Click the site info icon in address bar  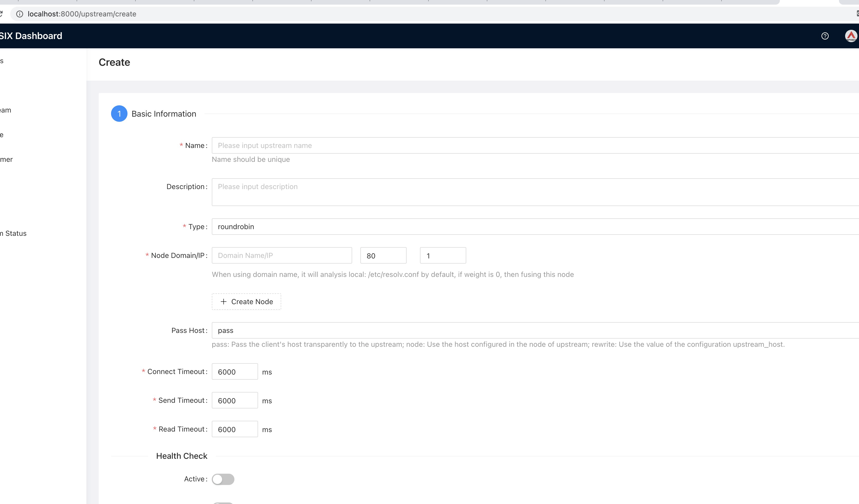point(20,14)
